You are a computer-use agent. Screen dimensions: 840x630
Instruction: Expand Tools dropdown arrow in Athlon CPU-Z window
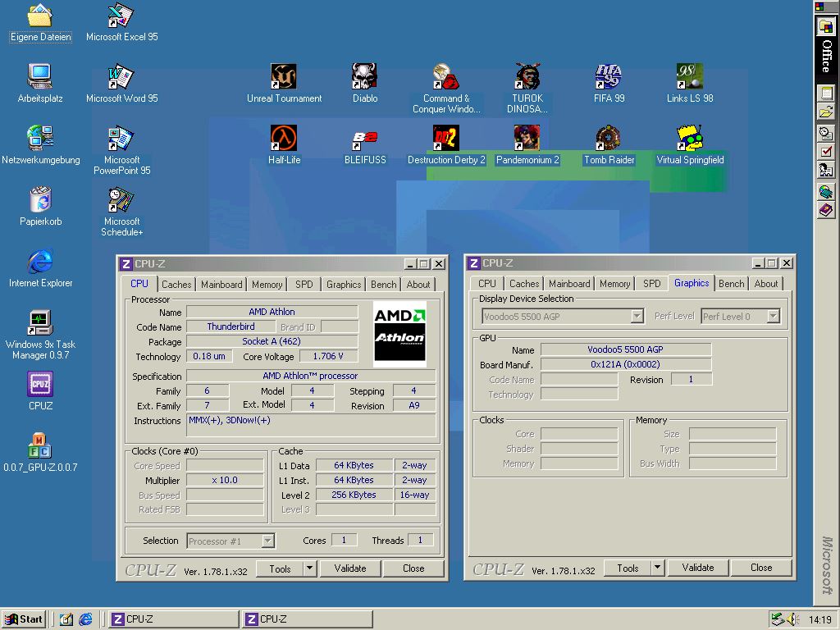(x=309, y=568)
